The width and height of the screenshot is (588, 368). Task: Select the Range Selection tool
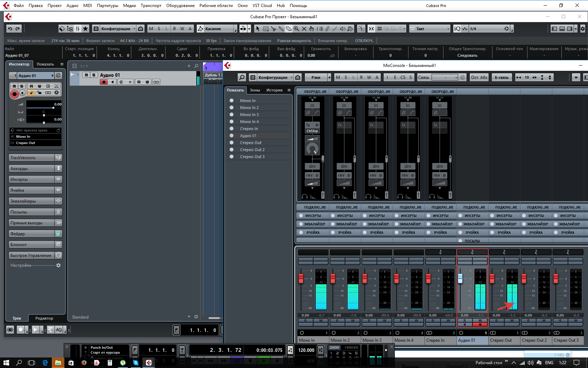click(266, 29)
